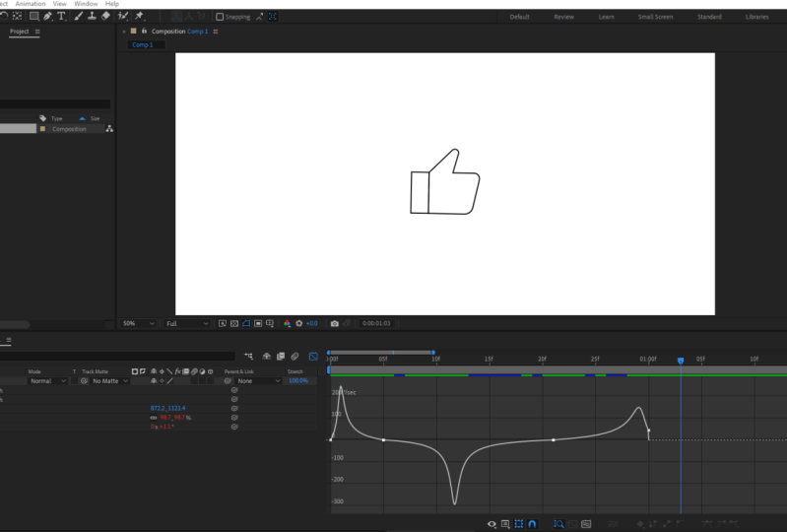Click the reset exposure icon

[299, 323]
